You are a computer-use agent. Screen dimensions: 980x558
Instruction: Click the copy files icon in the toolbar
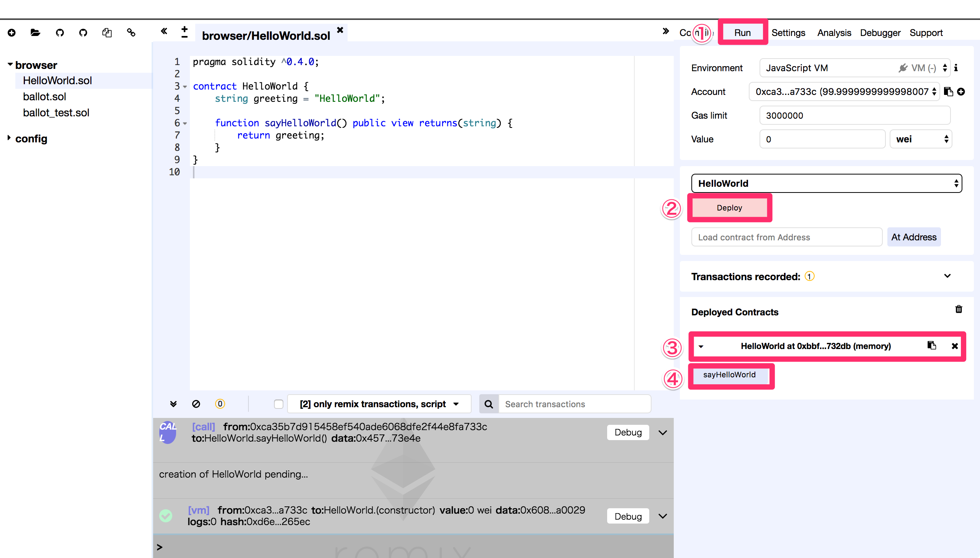[107, 33]
